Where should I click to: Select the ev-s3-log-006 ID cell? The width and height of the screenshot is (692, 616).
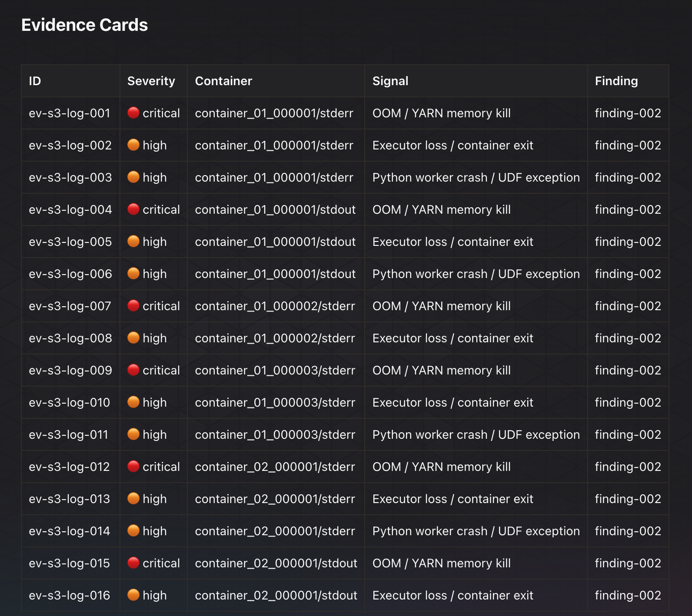click(70, 274)
